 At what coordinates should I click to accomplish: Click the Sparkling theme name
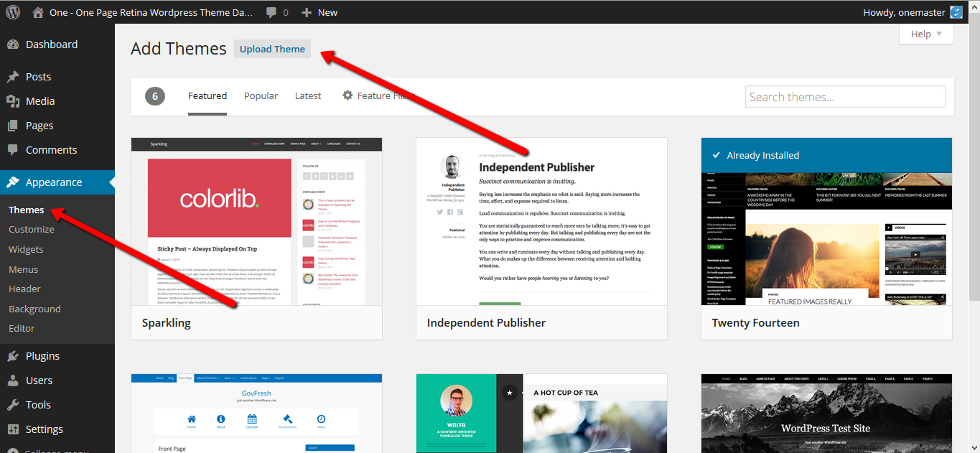point(167,323)
